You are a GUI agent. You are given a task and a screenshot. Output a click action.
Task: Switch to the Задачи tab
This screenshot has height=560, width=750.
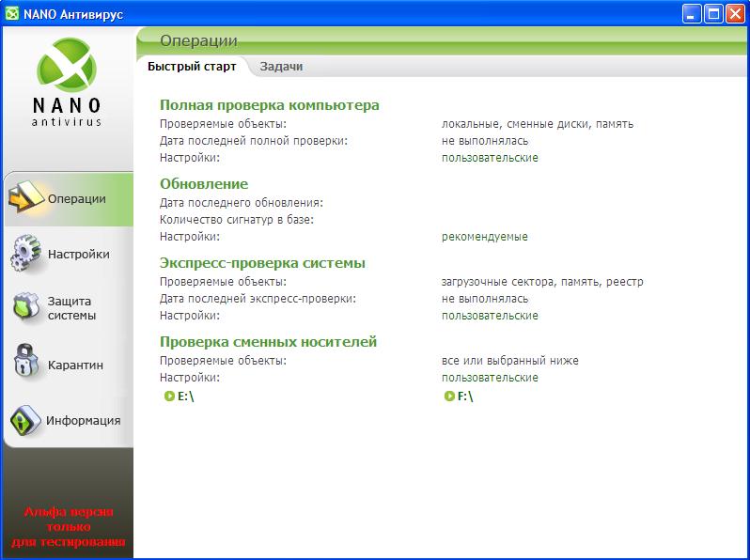coord(281,67)
